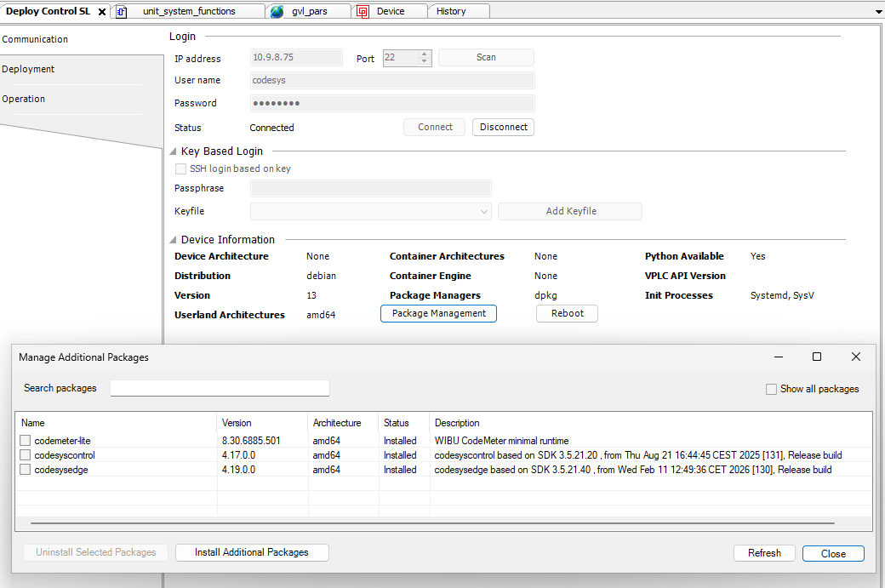Open the Operation side tab

[x=24, y=99]
